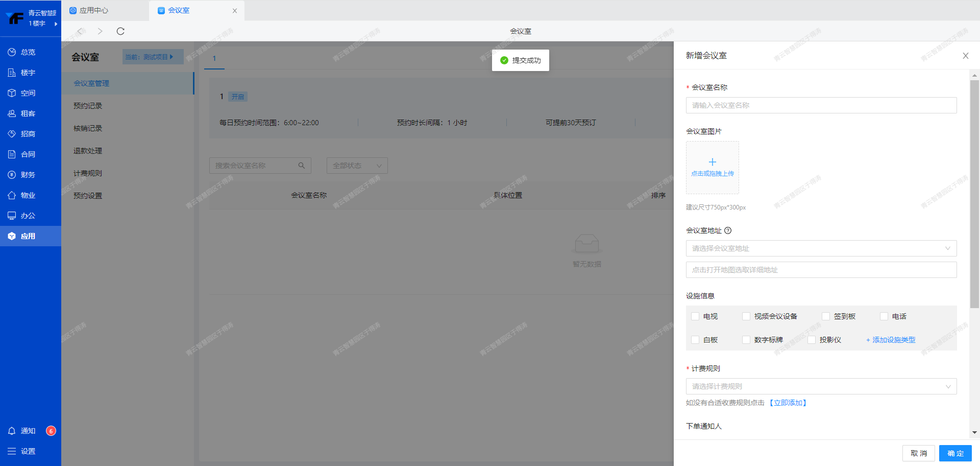Switch to the 应用中心 tab

point(94,10)
